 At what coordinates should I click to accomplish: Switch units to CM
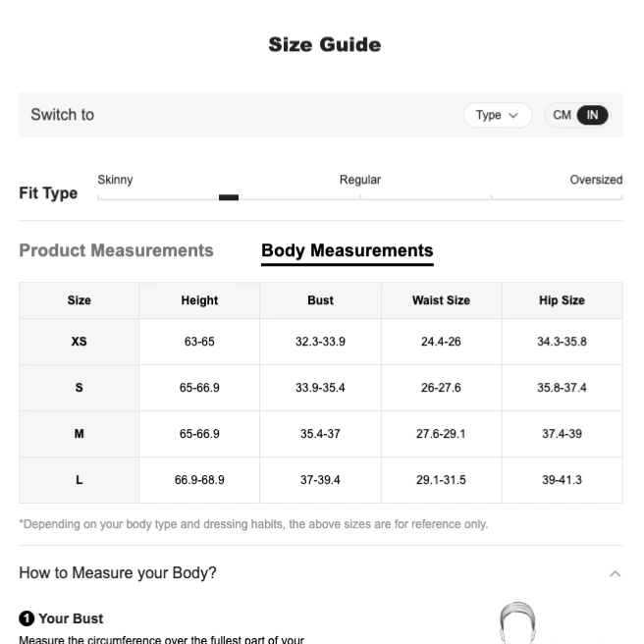point(562,115)
